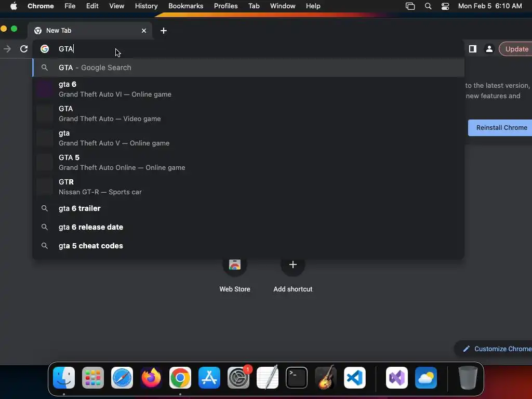532x399 pixels.
Task: Reload the page with the refresh icon
Action: point(24,49)
